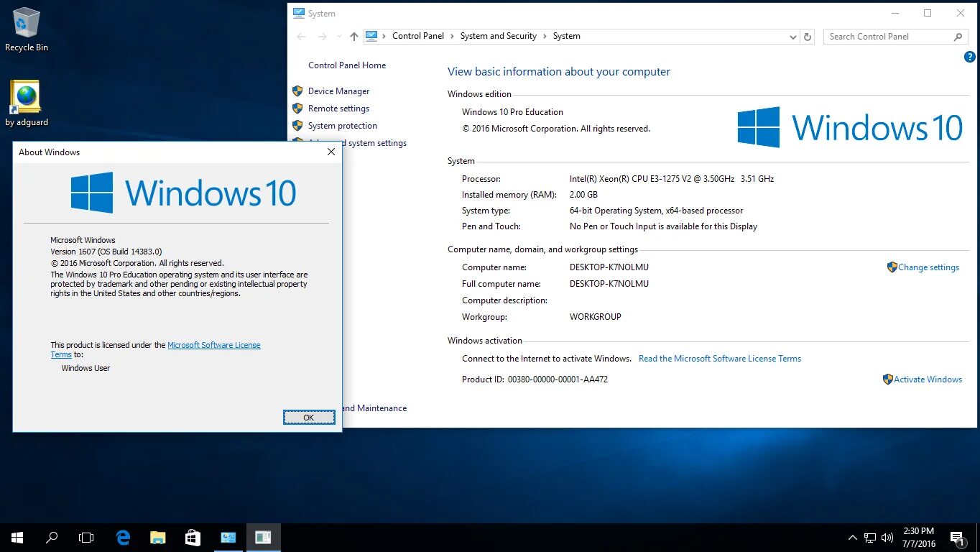This screenshot has width=980, height=552.
Task: Open the 'by adguard' desktop shortcut
Action: pyautogui.click(x=27, y=103)
